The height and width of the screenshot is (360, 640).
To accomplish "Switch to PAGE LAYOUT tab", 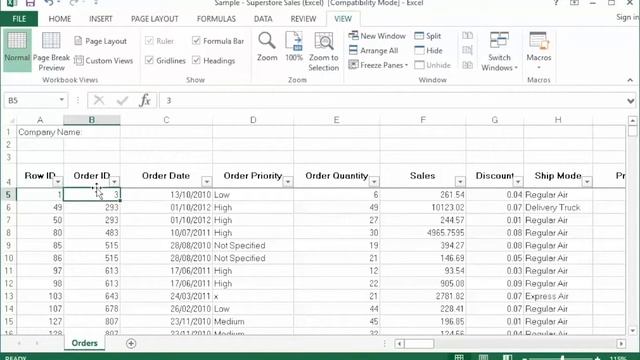I will (155, 19).
